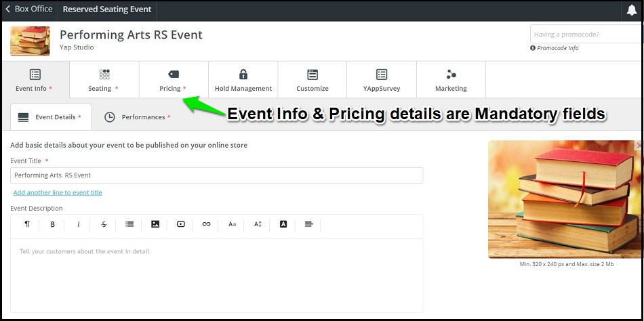The width and height of the screenshot is (644, 321).
Task: Open the Hold Management tab
Action: 243,80
